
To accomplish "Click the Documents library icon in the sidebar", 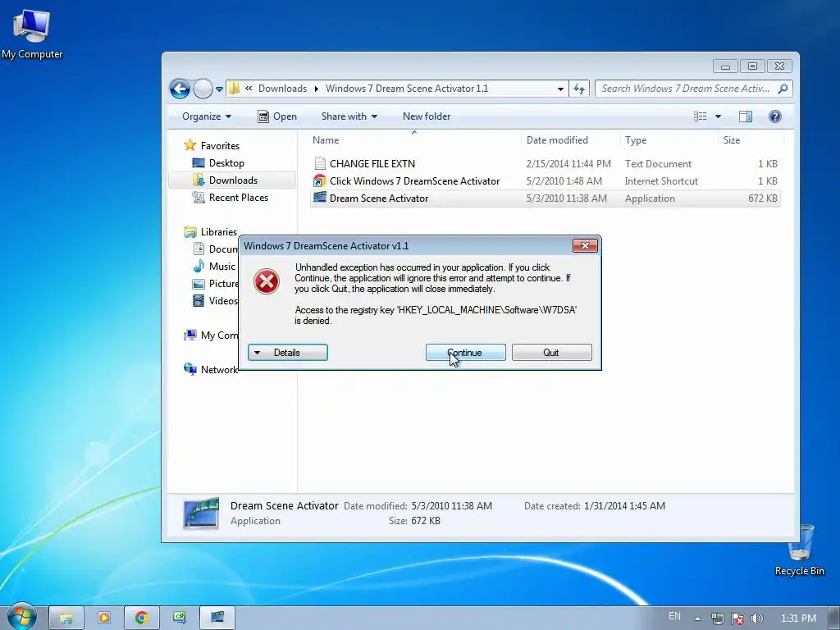I will [x=199, y=249].
